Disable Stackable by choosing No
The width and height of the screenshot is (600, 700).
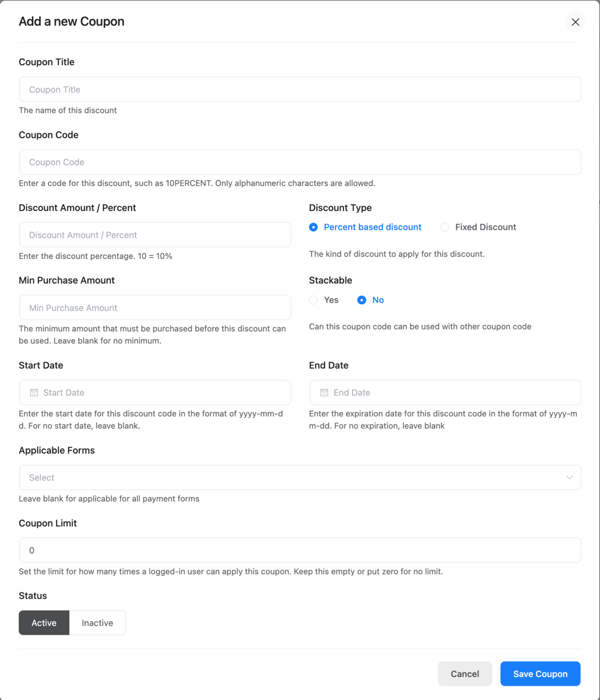coord(361,300)
